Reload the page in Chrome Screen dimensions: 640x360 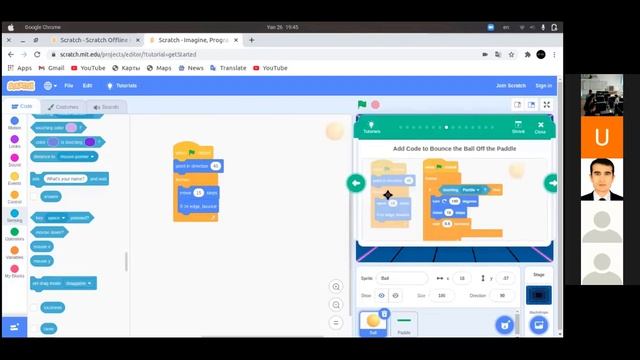pyautogui.click(x=37, y=54)
